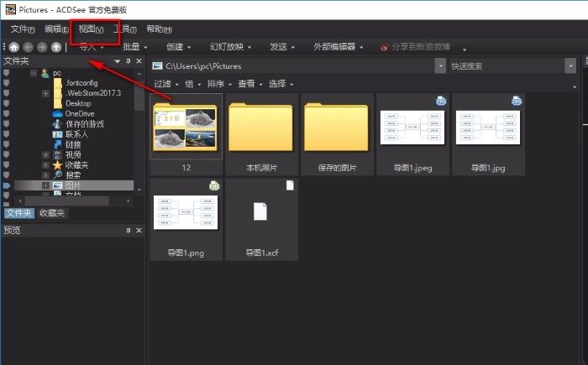Open the 选择 dropdown
Screen dimensions: 588x365
pyautogui.click(x=281, y=84)
